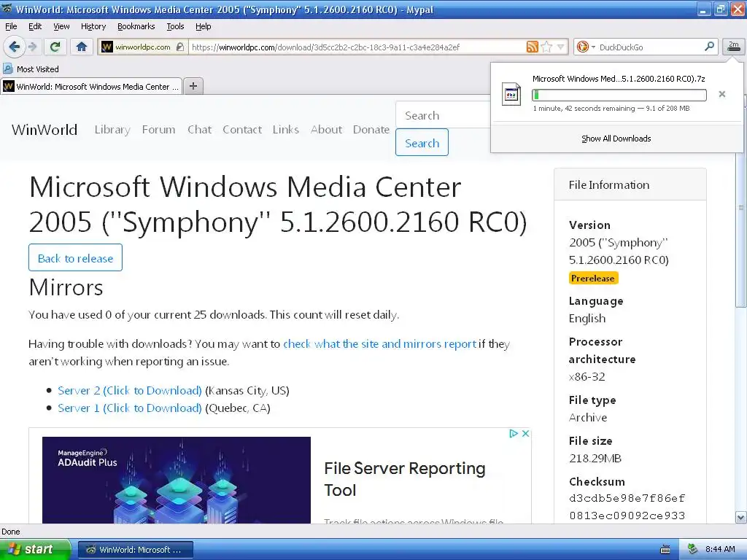Viewport: 747px width, 560px height.
Task: Open the Home page icon
Action: [x=82, y=47]
